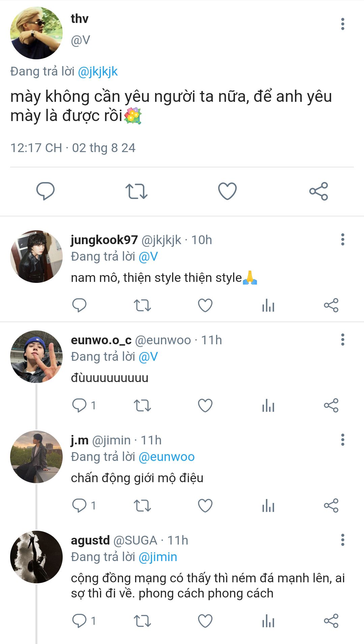Share j.m's reply
Viewport: 364px width, 644px height.
click(x=331, y=505)
